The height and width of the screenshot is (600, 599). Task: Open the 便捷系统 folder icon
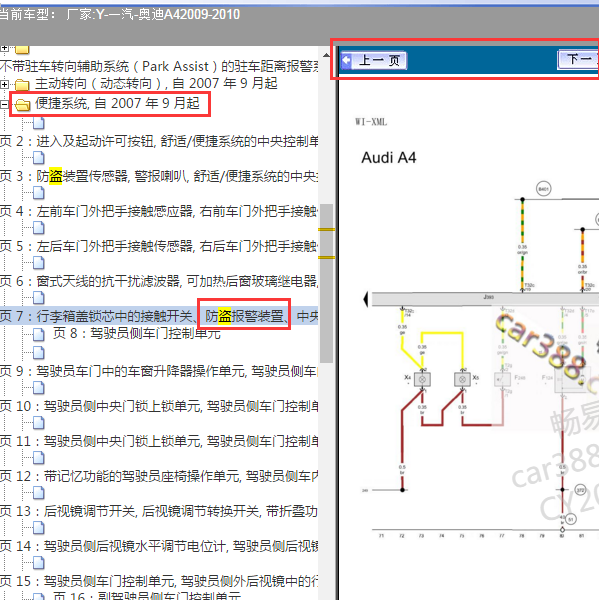pyautogui.click(x=23, y=104)
